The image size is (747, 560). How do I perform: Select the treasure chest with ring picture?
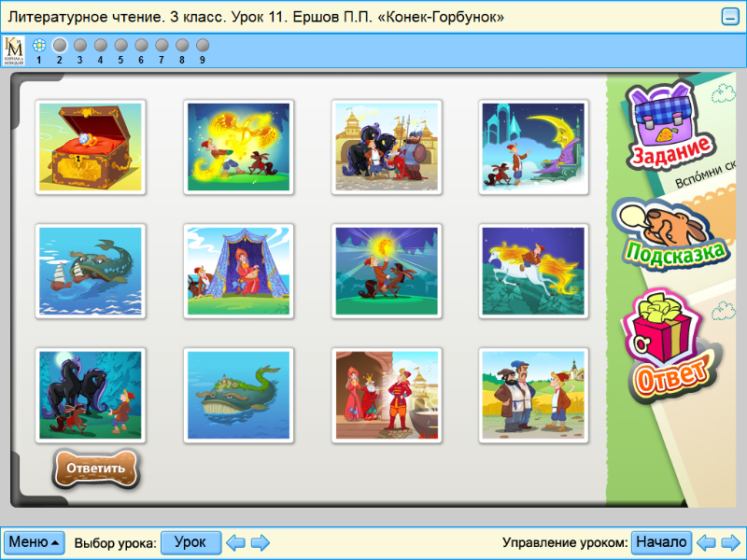[91, 147]
